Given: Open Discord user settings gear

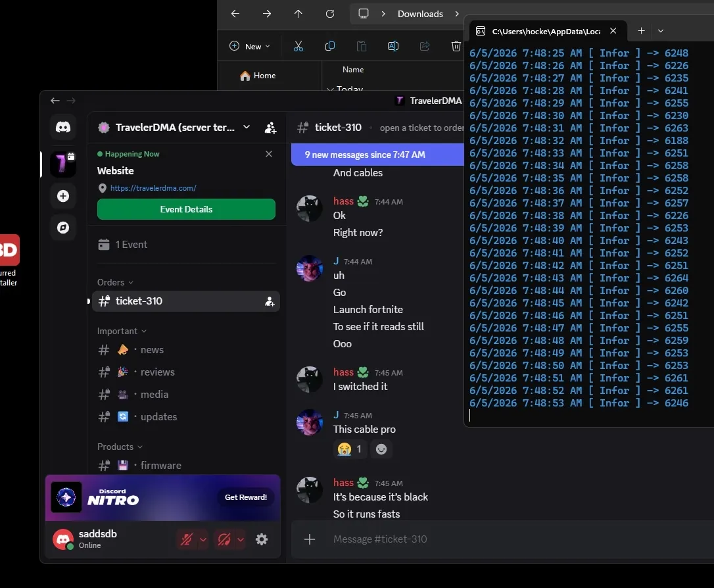Looking at the screenshot, I should pos(262,539).
